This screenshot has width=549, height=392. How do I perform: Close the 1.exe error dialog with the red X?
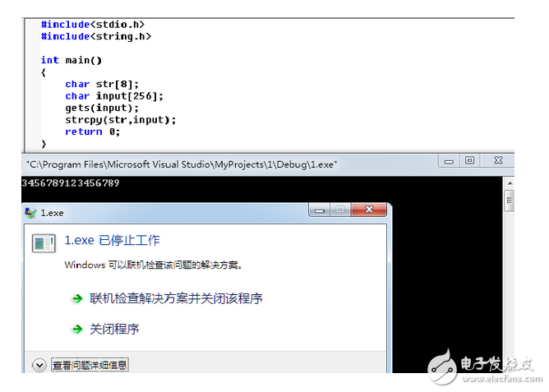pos(370,211)
